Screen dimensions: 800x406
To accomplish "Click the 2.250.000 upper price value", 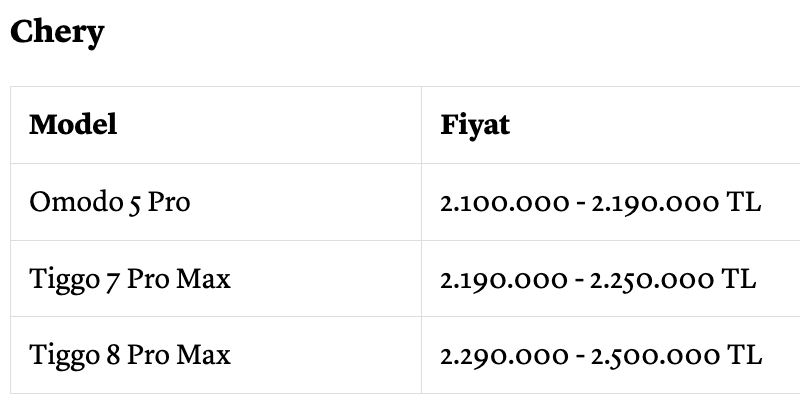I will (x=652, y=281).
